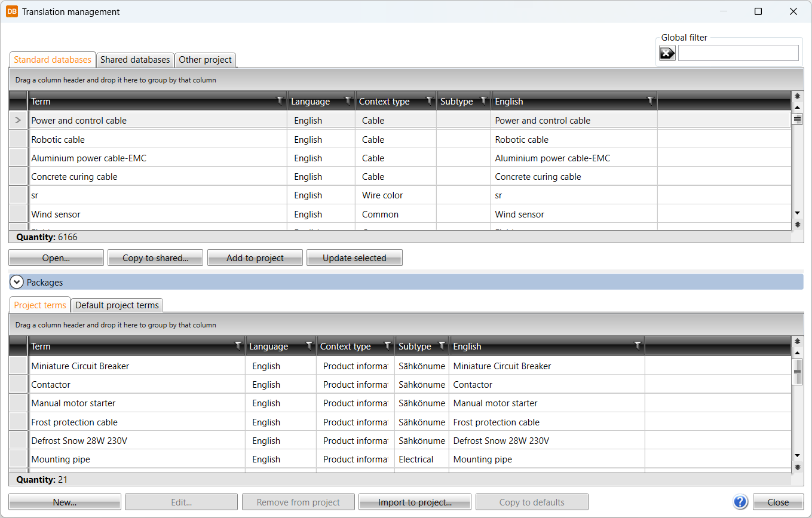The image size is (812, 518).
Task: Click filter icon on lower Language column
Action: coord(309,346)
